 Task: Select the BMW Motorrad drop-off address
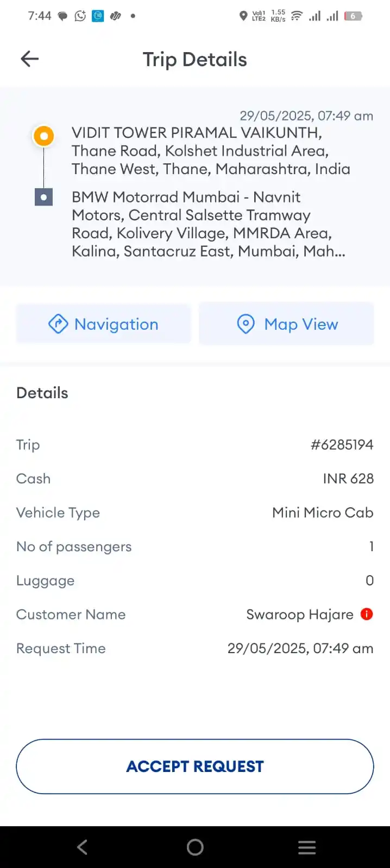(x=209, y=224)
